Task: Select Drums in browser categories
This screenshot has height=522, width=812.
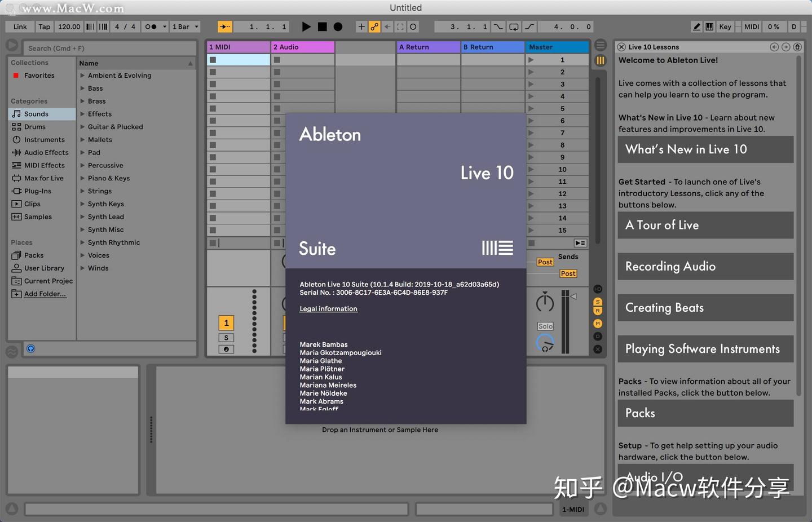Action: click(35, 127)
